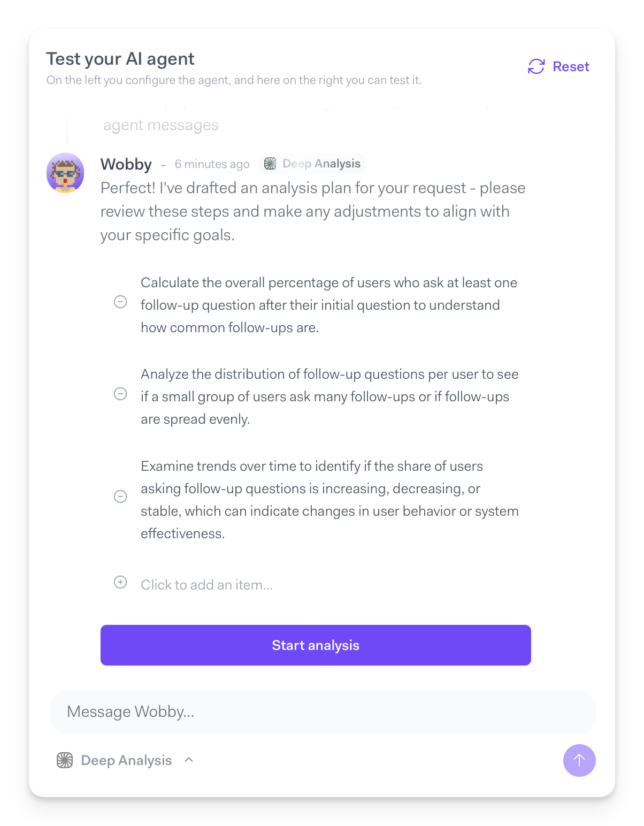The width and height of the screenshot is (644, 826).
Task: Focus the Message Wobby input box
Action: tap(323, 712)
